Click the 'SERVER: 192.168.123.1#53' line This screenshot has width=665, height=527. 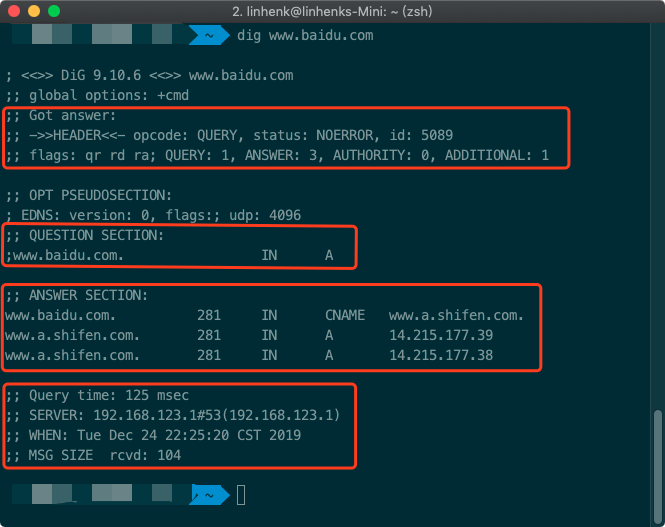(173, 415)
